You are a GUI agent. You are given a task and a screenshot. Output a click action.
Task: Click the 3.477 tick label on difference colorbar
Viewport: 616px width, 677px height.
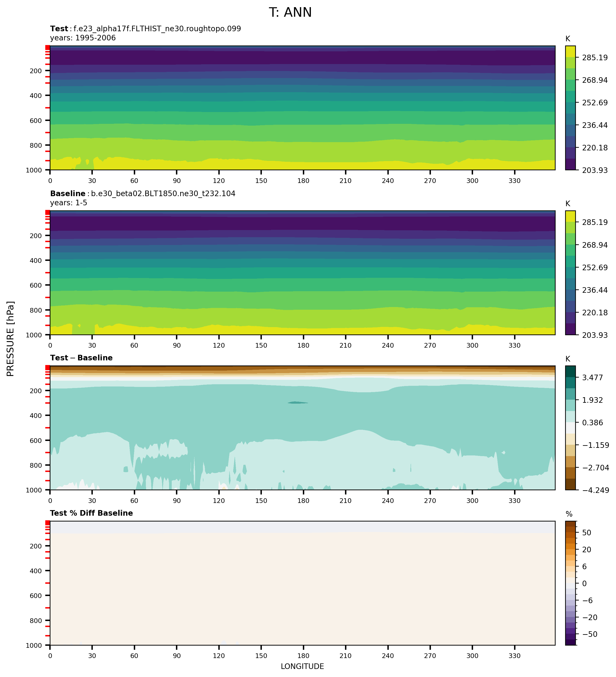point(593,378)
